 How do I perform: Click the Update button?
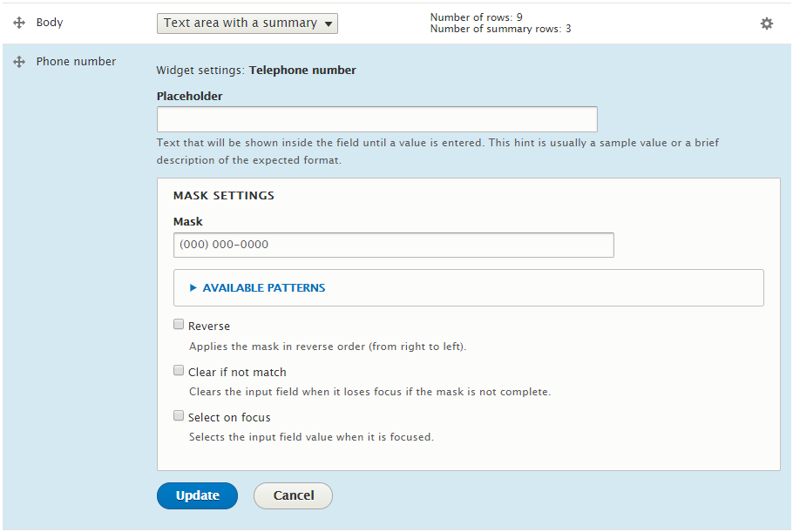click(x=197, y=495)
